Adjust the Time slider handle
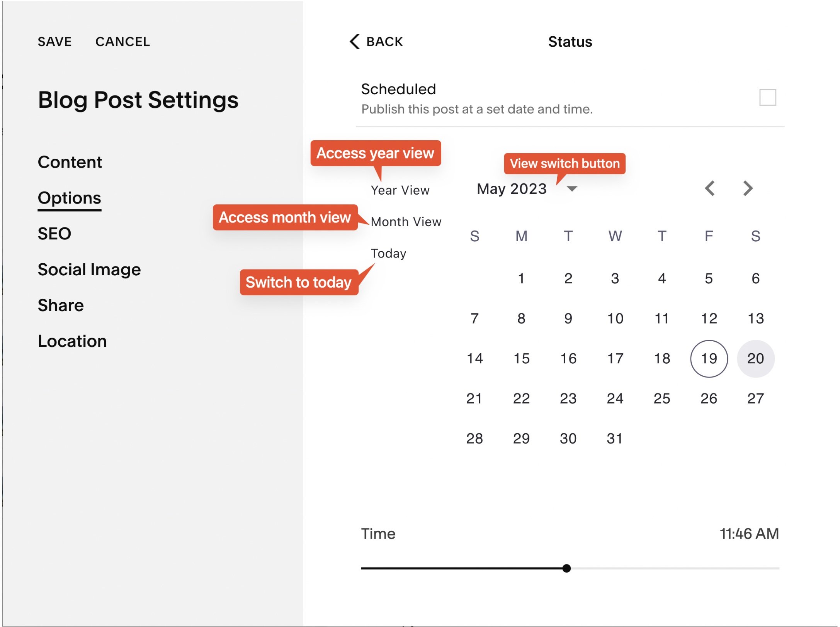Image resolution: width=840 pixels, height=627 pixels. click(x=566, y=568)
